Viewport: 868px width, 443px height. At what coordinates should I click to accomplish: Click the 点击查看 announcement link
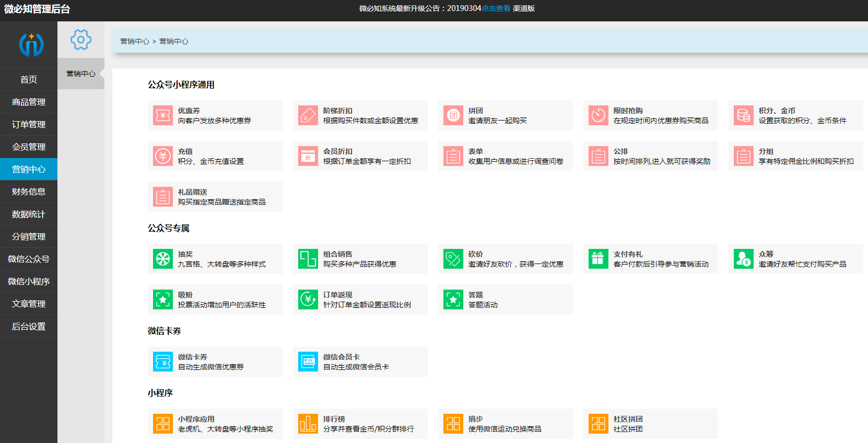[x=496, y=8]
